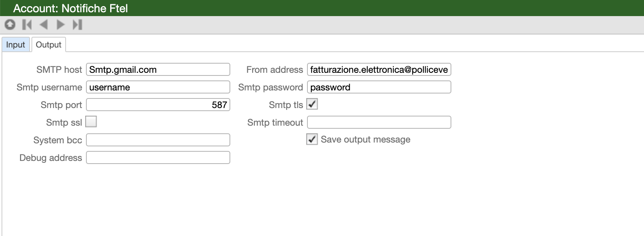Click the 'Smtp port' label
Image resolution: width=644 pixels, height=236 pixels.
[61, 105]
